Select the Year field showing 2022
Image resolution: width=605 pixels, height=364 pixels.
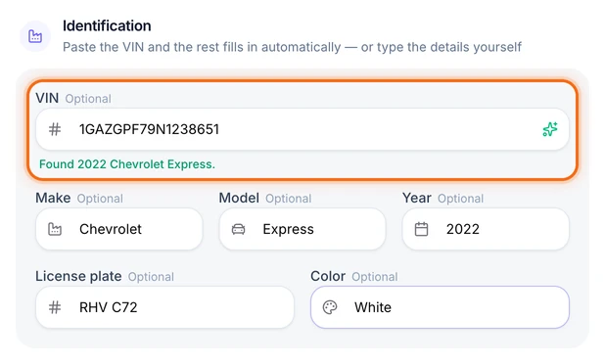pos(486,229)
